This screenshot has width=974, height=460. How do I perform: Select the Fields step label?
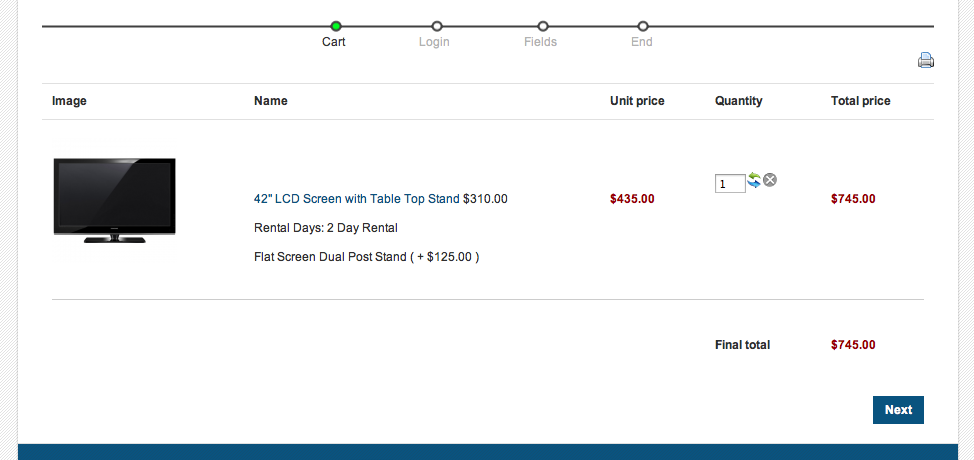pos(540,42)
